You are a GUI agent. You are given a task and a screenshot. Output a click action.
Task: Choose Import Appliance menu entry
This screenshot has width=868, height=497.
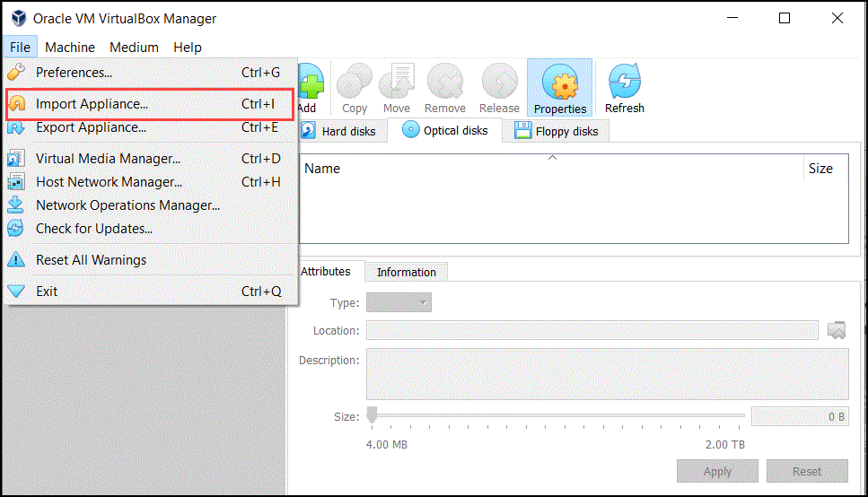point(151,104)
